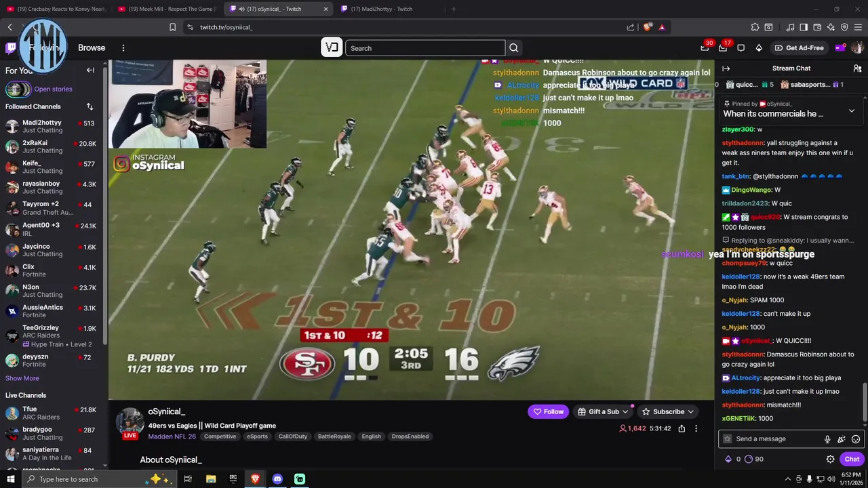This screenshot has width=868, height=488.
Task: Open Brave Rewards triangle icon
Action: point(662,27)
